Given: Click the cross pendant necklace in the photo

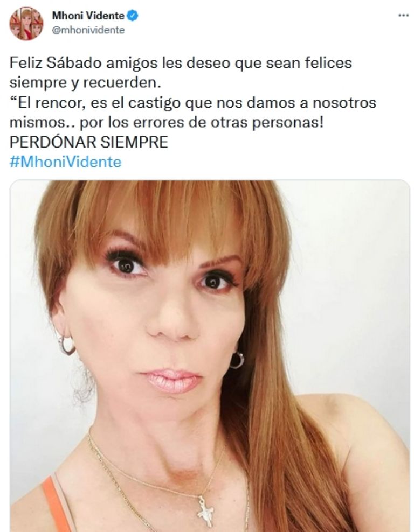Looking at the screenshot, I should 205,512.
